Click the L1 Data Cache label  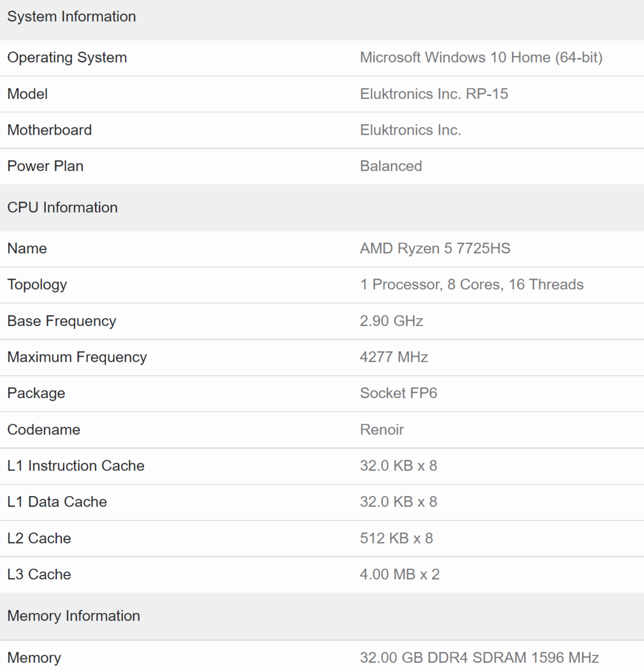(57, 502)
